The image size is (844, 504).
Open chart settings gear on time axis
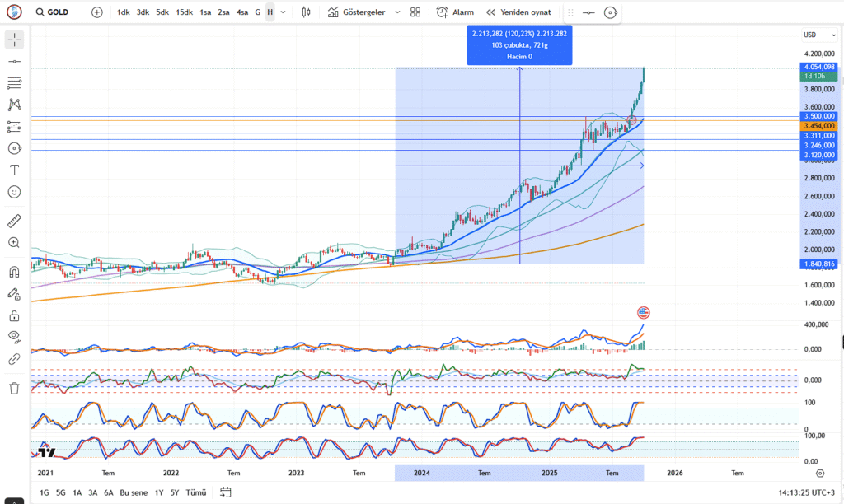click(820, 474)
